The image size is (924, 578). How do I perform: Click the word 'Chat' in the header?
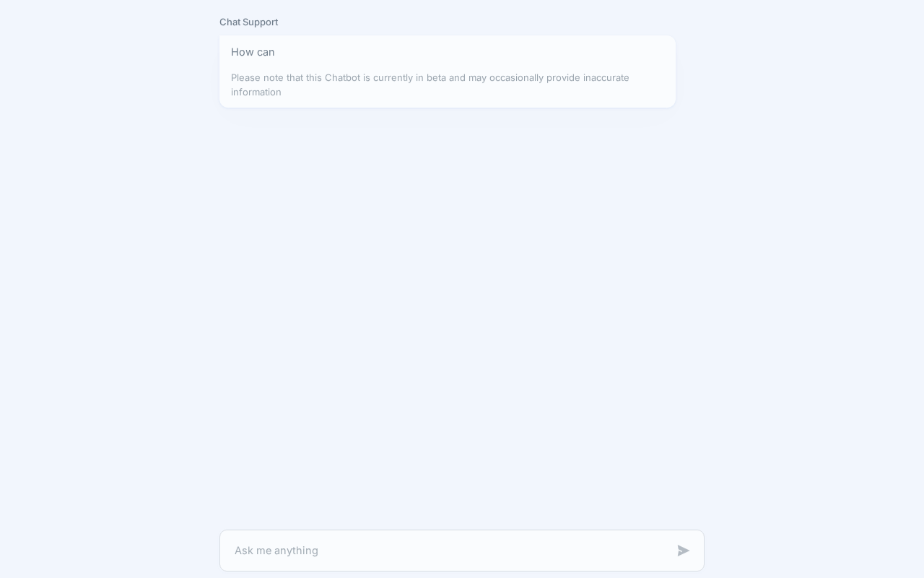click(x=230, y=22)
